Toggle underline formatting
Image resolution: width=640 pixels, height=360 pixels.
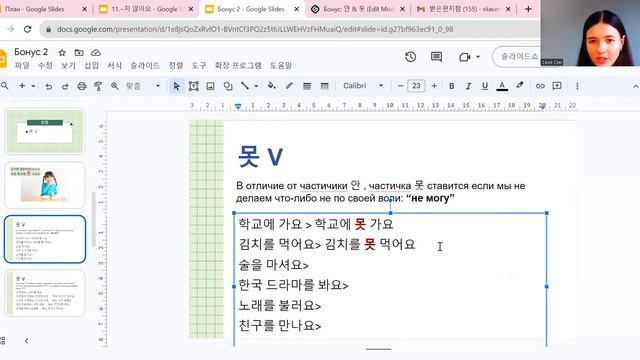[484, 86]
